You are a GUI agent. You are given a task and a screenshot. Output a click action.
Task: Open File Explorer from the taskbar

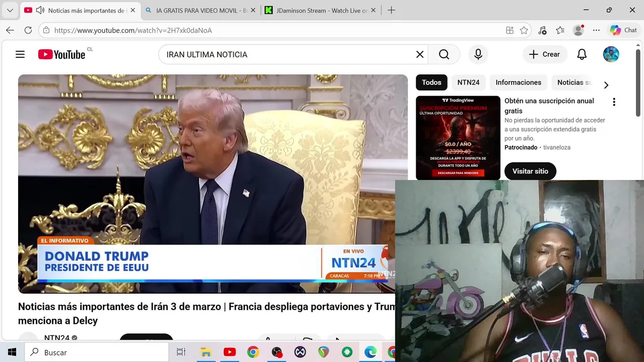[206, 352]
